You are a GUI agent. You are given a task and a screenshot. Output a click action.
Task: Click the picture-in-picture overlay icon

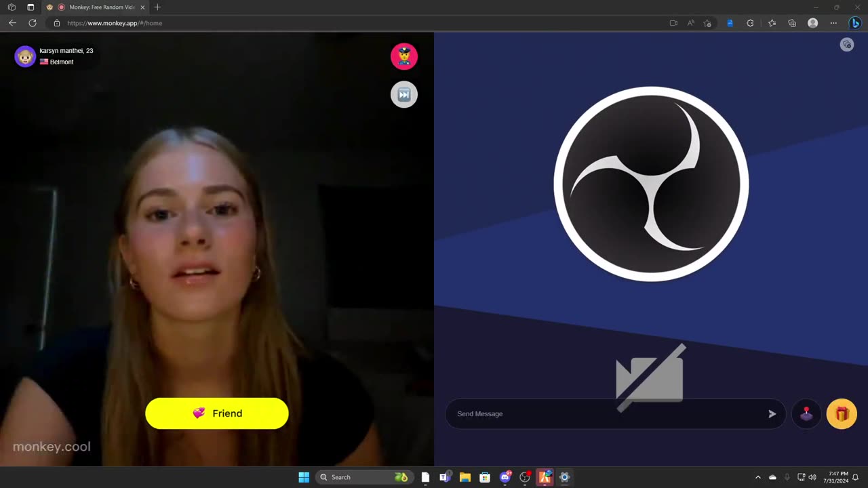[847, 45]
